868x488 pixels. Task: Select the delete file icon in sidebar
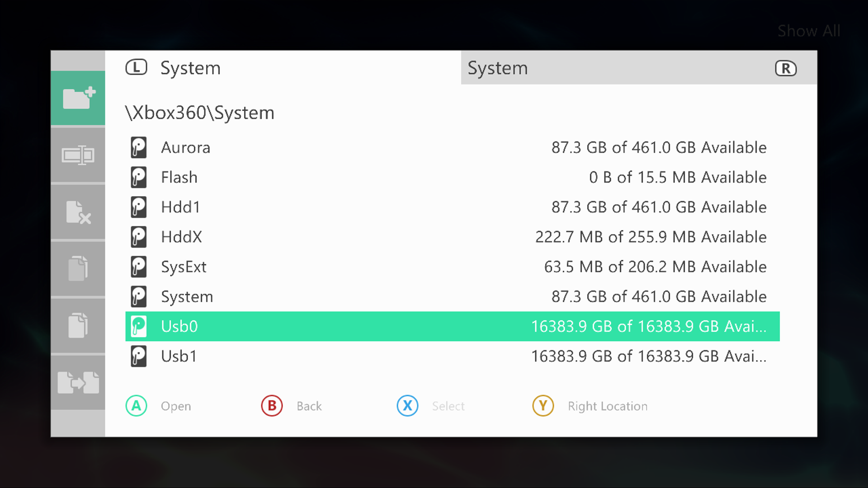pos(78,211)
